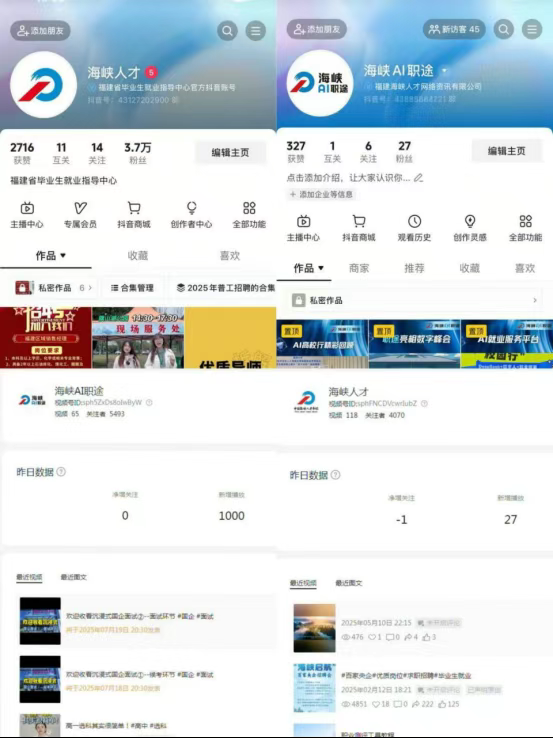Tap 3.7万 粉丝 follower count

click(x=138, y=153)
